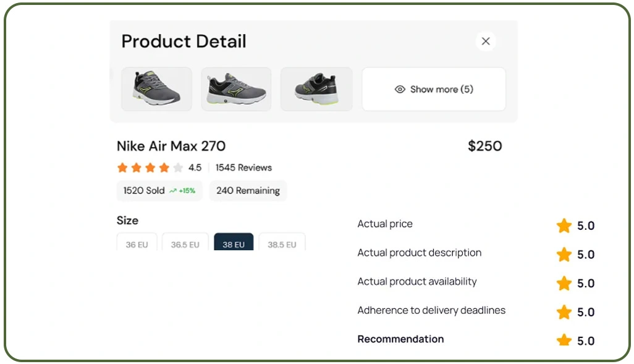The height and width of the screenshot is (364, 634).
Task: Select size 38 EU
Action: pos(234,242)
